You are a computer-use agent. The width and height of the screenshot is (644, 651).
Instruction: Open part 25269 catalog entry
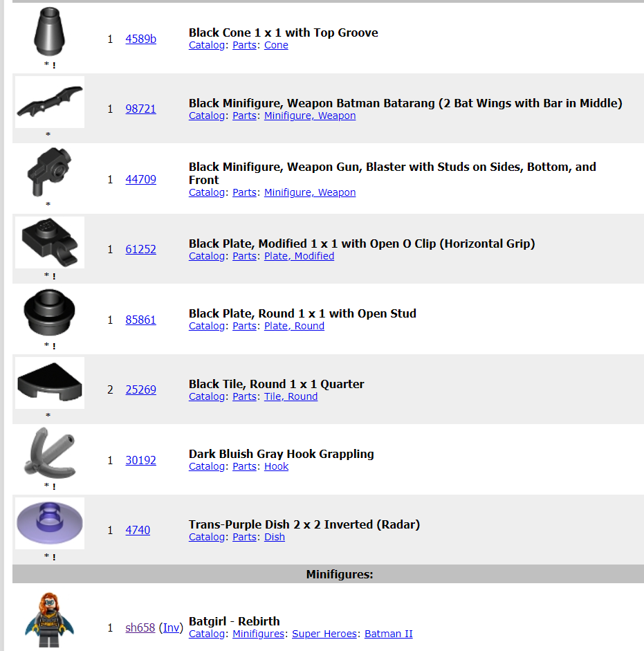point(140,389)
